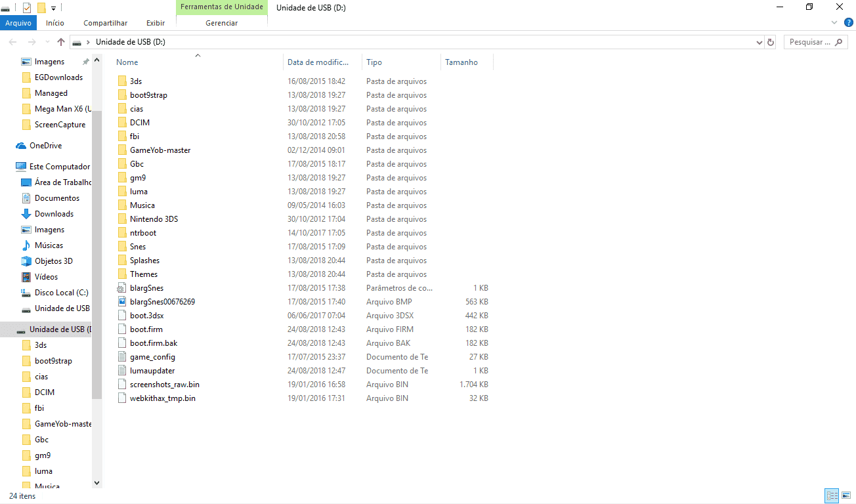Click the Properties icon in quick access toolbar
The height and width of the screenshot is (504, 856).
(26, 8)
